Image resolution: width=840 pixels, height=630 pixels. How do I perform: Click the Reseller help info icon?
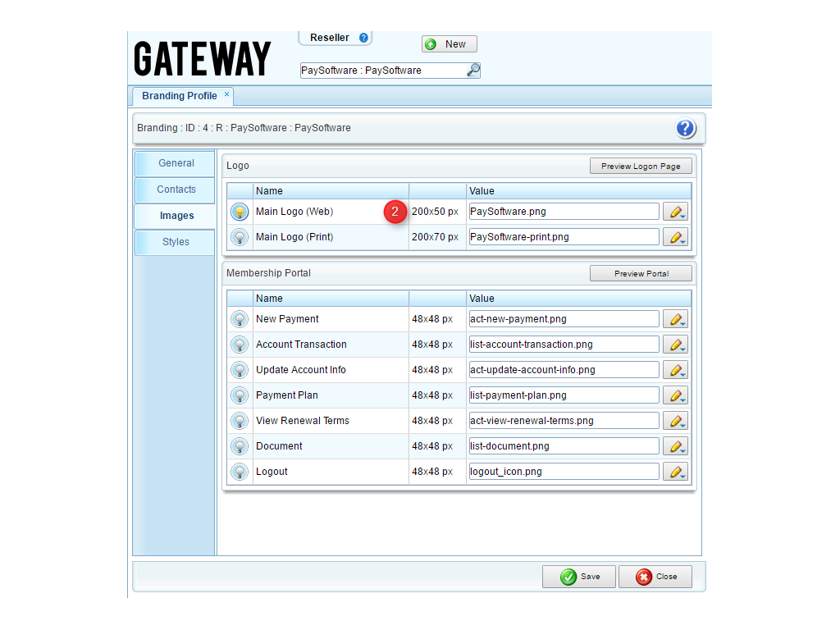[x=363, y=38]
